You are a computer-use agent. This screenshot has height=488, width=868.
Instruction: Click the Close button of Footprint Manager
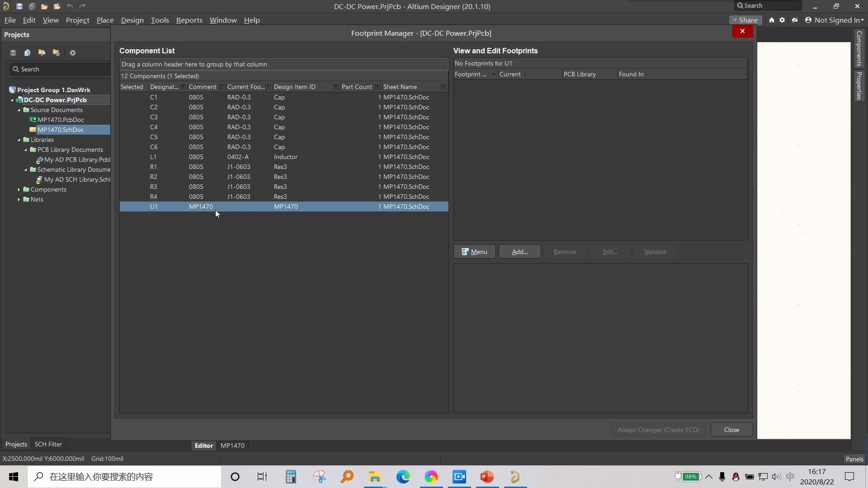point(731,430)
